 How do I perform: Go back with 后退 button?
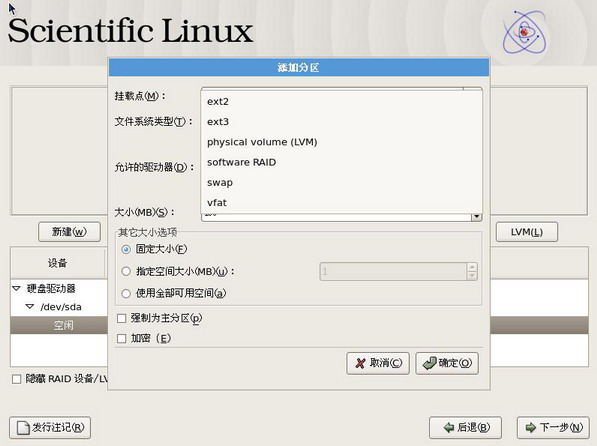[x=465, y=427]
